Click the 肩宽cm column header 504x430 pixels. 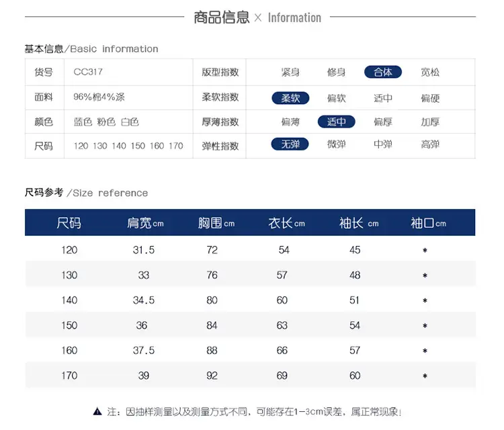pyautogui.click(x=145, y=222)
